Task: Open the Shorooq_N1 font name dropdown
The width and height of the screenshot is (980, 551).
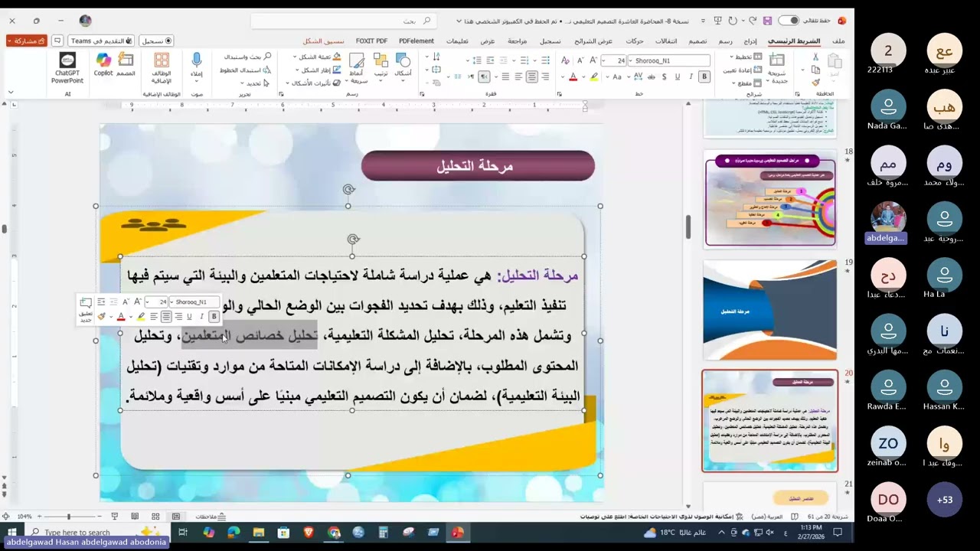Action: pos(630,60)
